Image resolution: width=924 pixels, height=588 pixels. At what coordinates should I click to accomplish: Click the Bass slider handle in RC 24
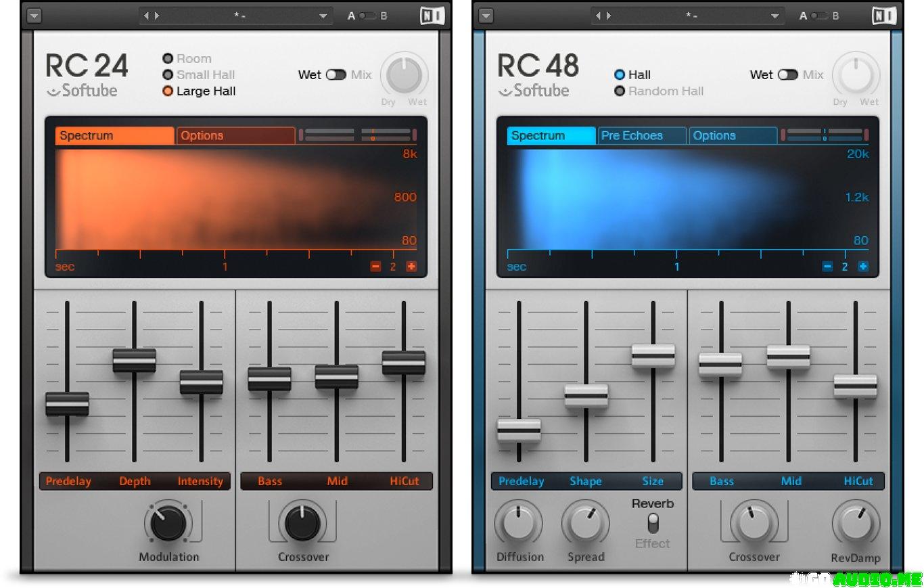pyautogui.click(x=269, y=379)
